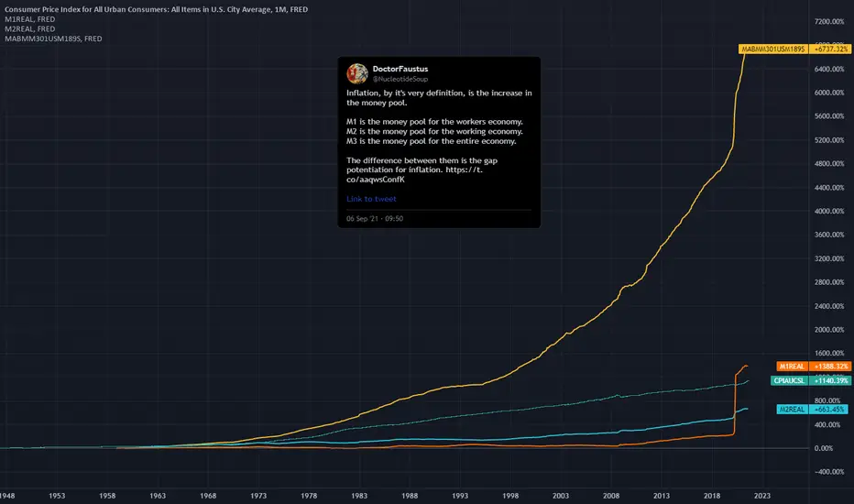Select the Consumer Price Index legend title
The width and height of the screenshot is (854, 504).
157,9
